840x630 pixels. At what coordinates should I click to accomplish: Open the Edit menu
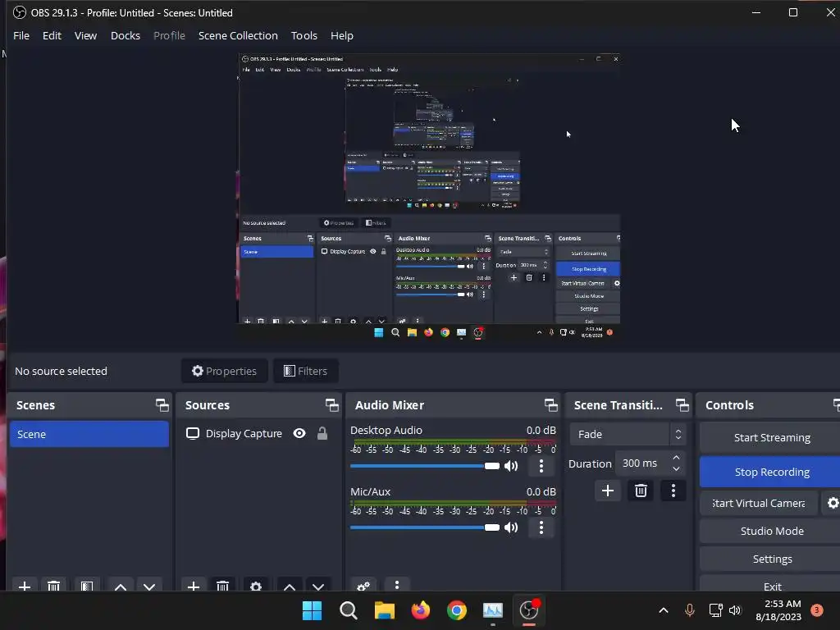click(52, 35)
